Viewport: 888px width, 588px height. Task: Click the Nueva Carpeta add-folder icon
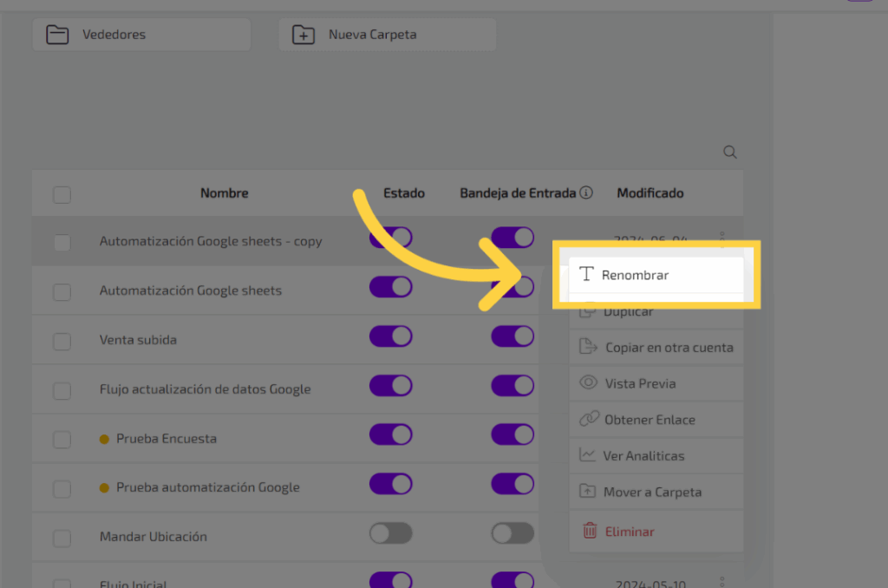[x=304, y=35]
